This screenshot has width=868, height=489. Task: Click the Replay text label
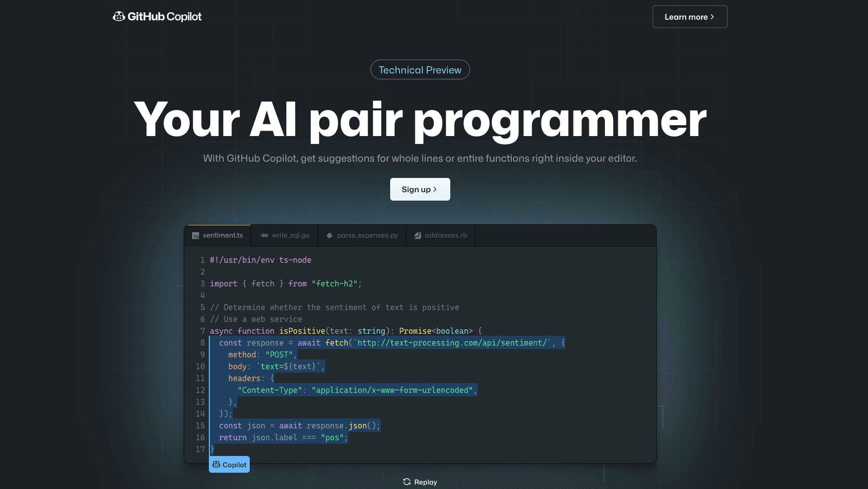(x=425, y=482)
